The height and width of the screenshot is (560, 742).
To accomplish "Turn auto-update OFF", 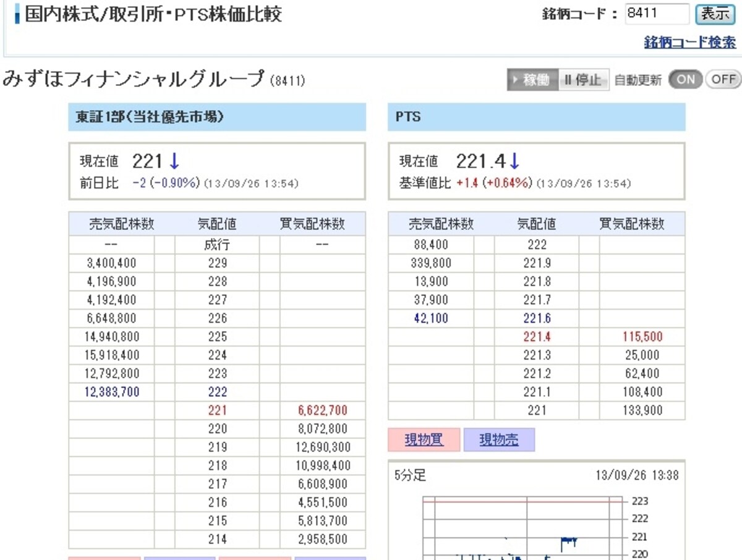I will pyautogui.click(x=722, y=80).
